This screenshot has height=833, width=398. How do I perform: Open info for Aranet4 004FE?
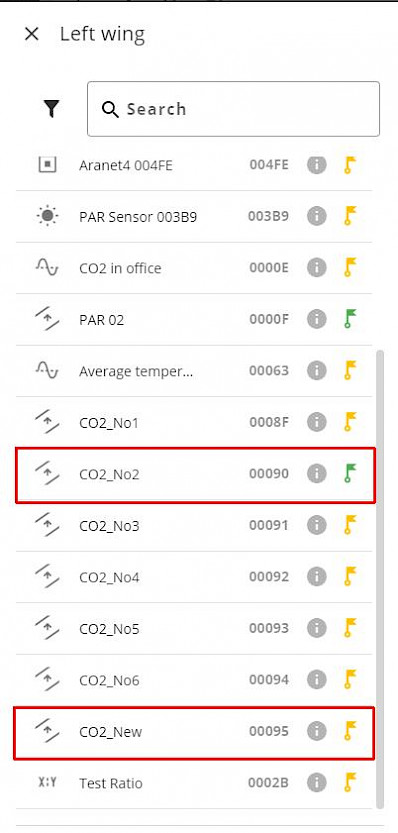(x=317, y=165)
